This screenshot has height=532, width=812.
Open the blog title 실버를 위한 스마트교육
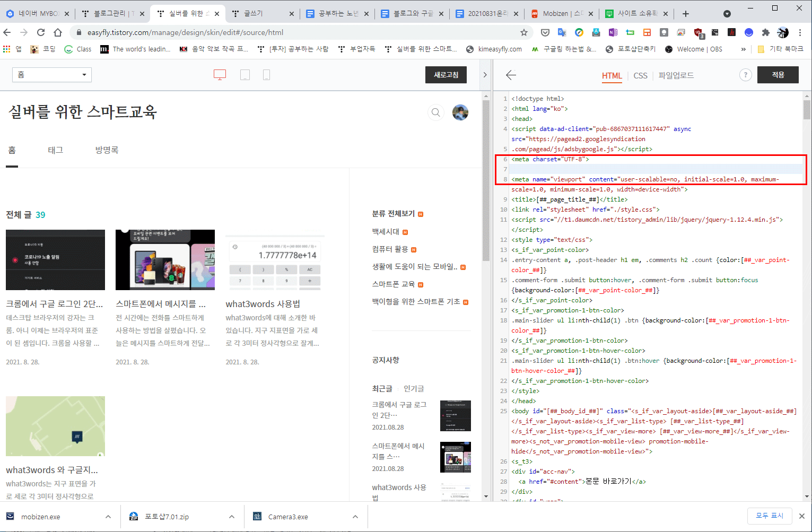(x=83, y=112)
